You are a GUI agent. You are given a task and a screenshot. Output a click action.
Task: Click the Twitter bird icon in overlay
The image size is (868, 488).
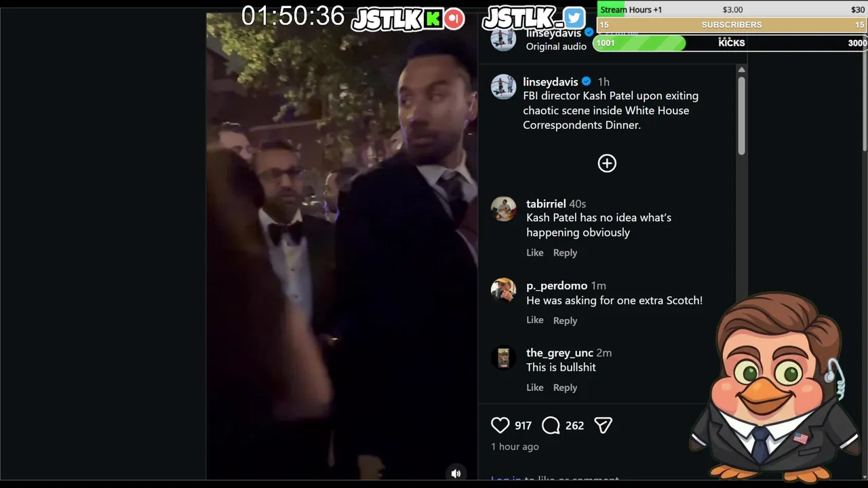pyautogui.click(x=574, y=18)
